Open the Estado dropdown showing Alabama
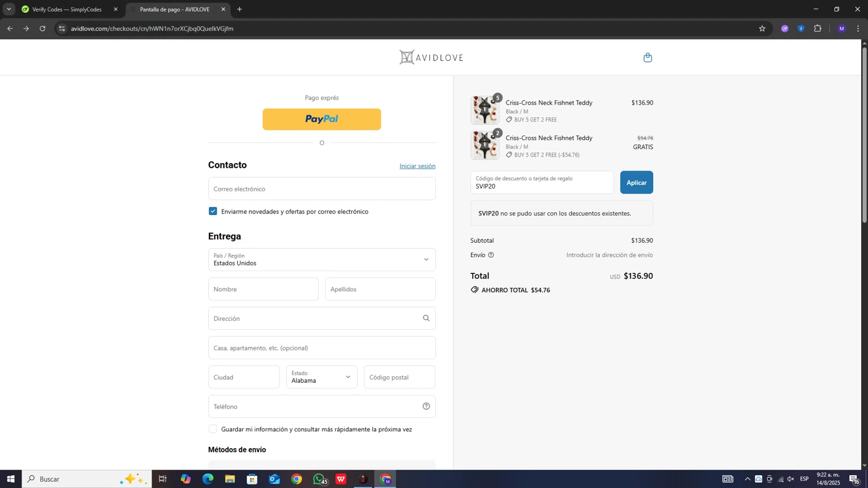This screenshot has height=488, width=868. click(x=322, y=377)
